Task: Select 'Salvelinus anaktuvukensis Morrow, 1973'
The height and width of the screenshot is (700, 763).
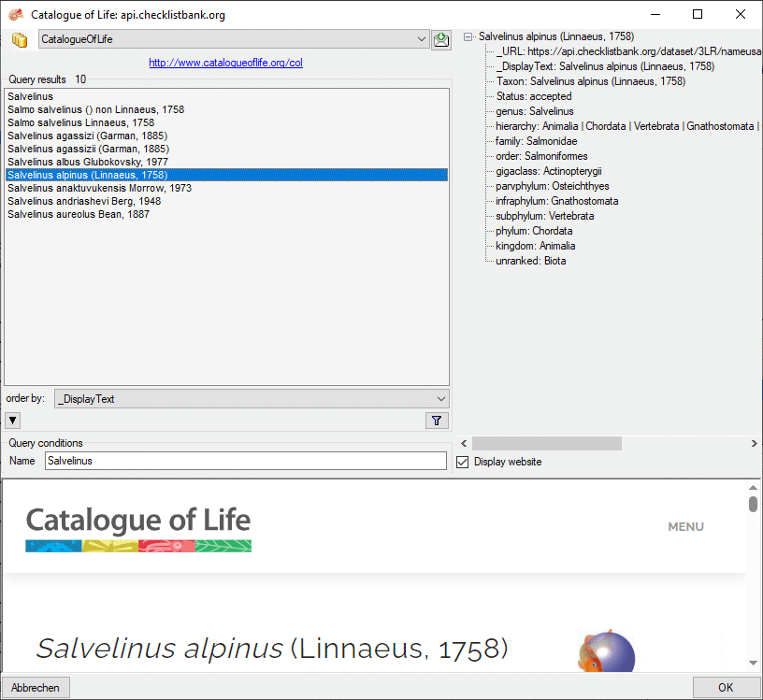Action: click(227, 188)
